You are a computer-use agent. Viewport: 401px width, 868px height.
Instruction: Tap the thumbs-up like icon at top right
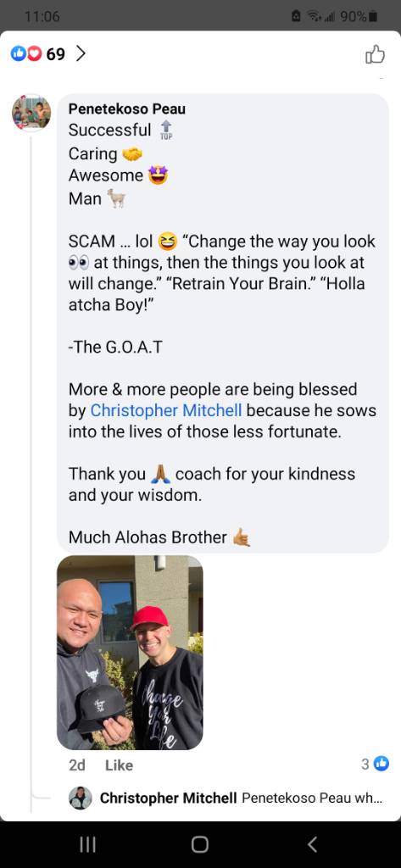(x=375, y=54)
